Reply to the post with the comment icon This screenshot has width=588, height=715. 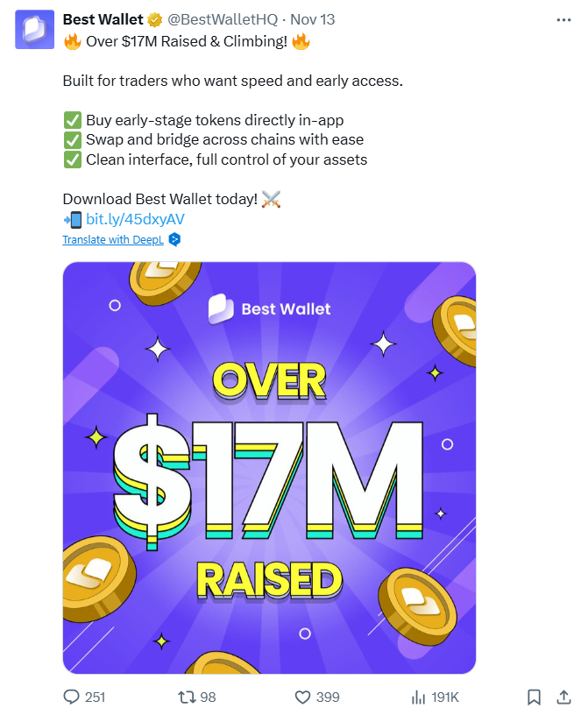72,697
